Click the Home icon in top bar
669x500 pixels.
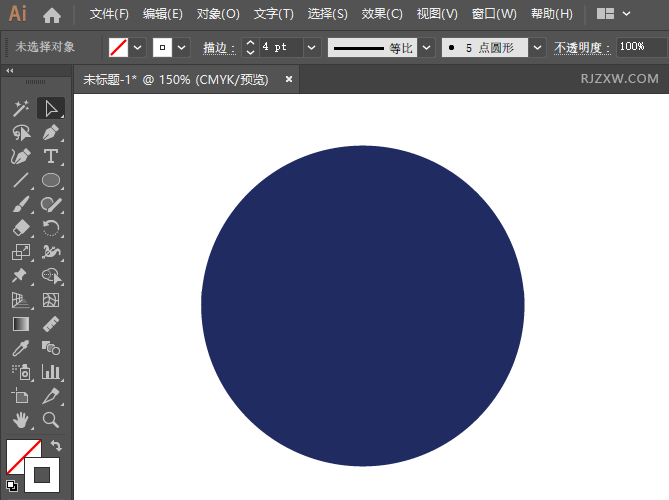pos(52,15)
